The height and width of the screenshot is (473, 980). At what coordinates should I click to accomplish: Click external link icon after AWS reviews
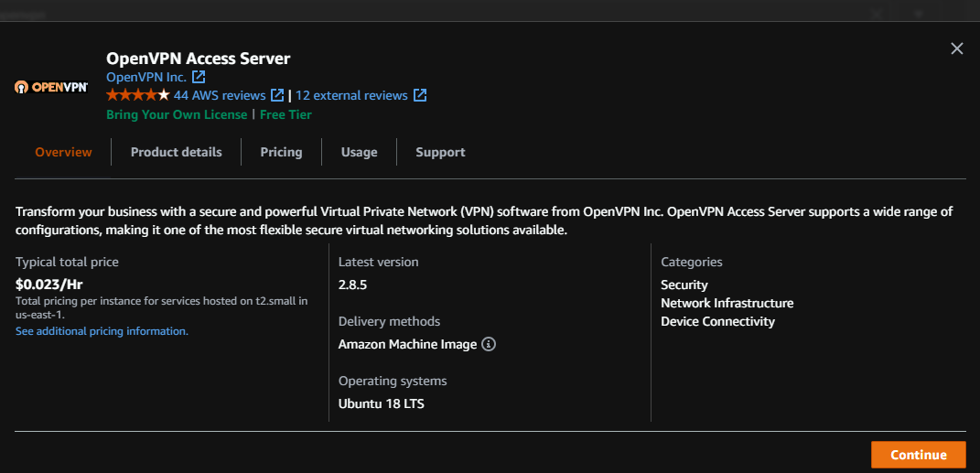277,95
